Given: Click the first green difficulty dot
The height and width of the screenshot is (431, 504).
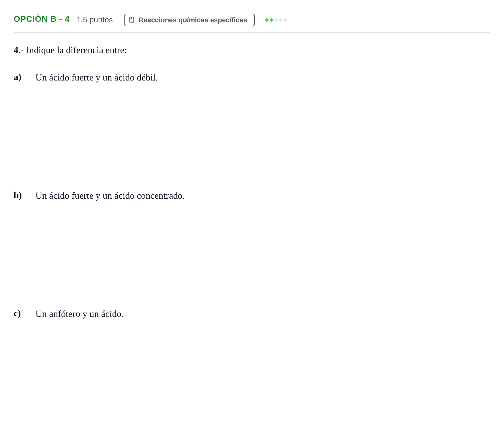Looking at the screenshot, I should tap(267, 20).
